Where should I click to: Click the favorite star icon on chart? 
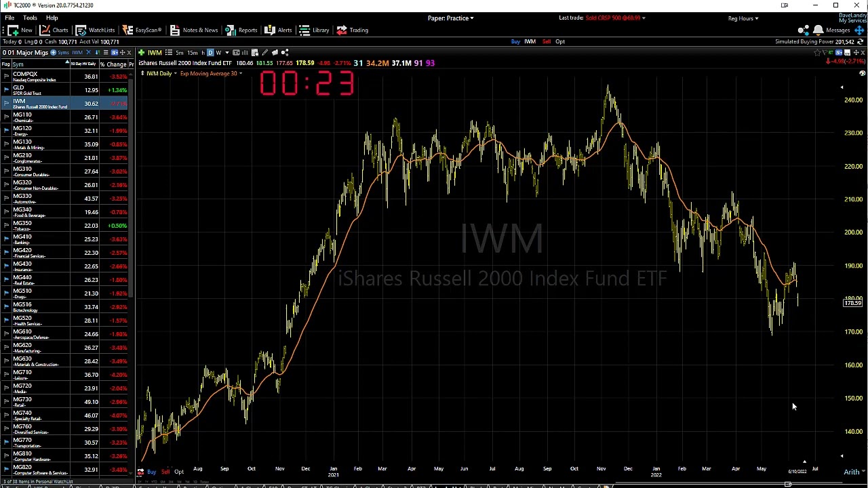[x=817, y=52]
